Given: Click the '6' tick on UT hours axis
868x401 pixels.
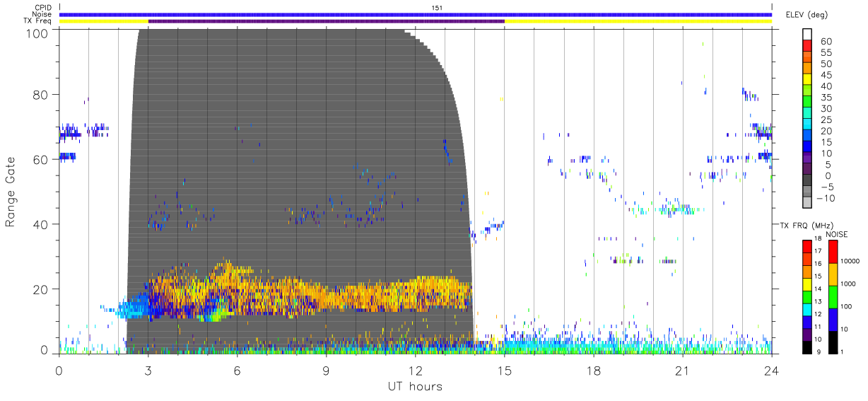Looking at the screenshot, I should pos(237,370).
